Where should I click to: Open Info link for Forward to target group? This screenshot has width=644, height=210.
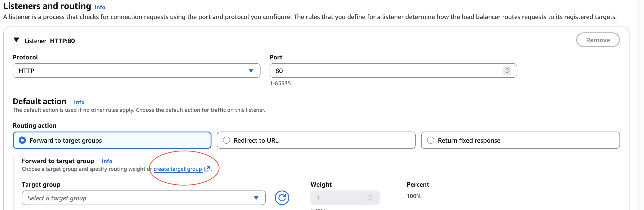107,161
